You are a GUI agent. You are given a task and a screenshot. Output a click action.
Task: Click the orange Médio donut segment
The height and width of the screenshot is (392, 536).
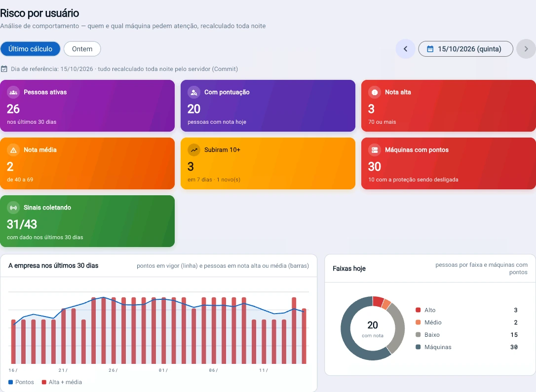[386, 304]
